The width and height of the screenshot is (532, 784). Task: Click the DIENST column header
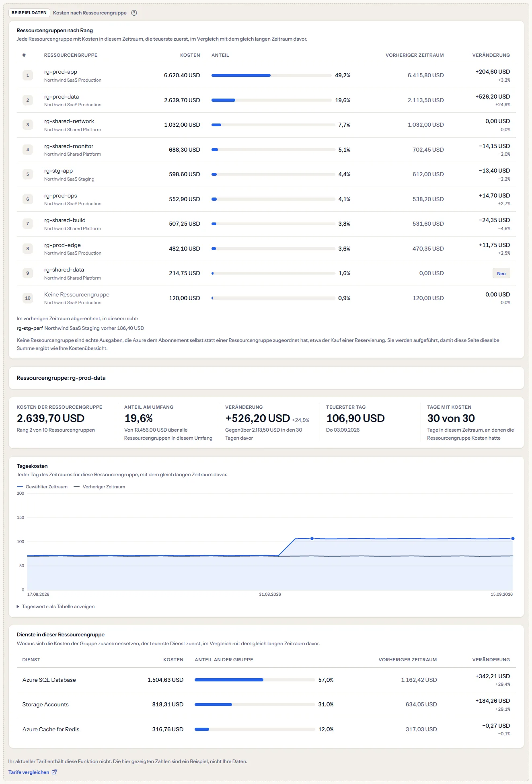click(31, 660)
